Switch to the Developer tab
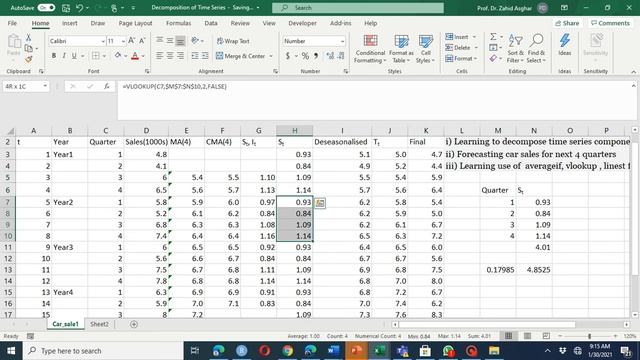 [x=302, y=23]
